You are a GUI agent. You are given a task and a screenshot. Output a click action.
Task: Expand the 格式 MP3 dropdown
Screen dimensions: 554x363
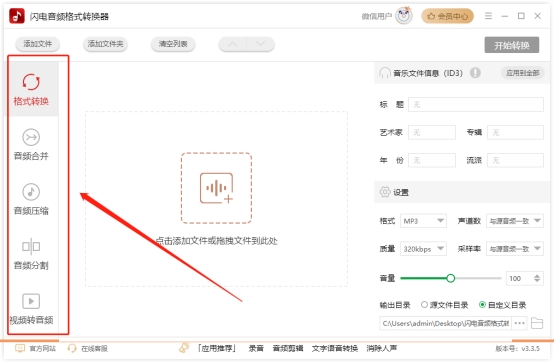coord(423,221)
